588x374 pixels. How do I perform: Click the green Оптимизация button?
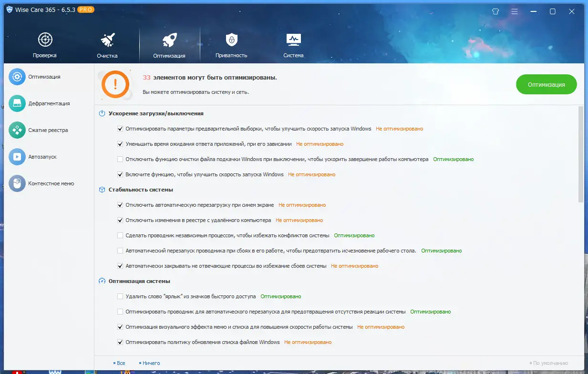pyautogui.click(x=547, y=84)
